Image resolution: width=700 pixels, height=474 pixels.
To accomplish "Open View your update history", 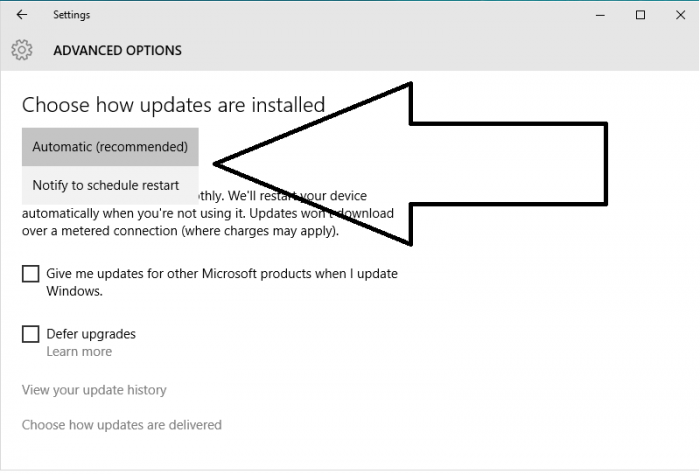I will (x=94, y=390).
